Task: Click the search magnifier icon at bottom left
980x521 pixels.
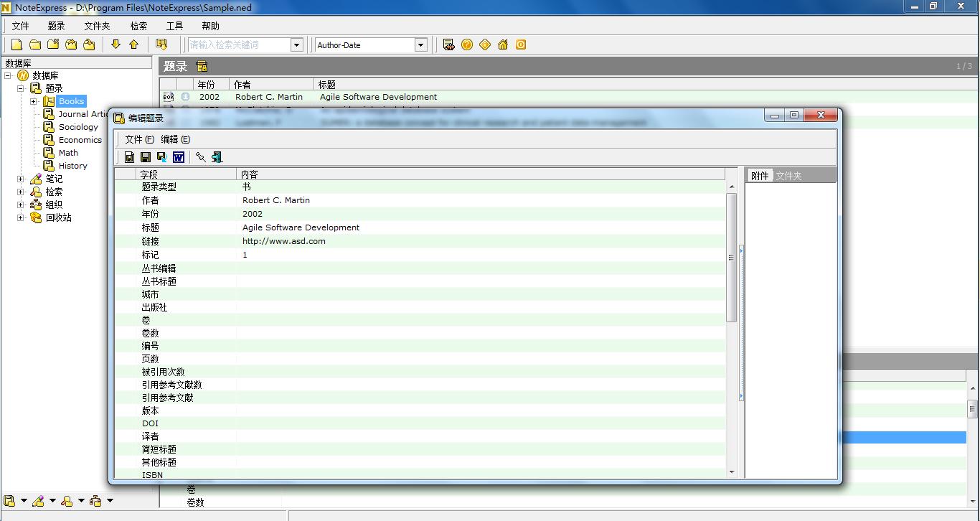Action: tap(67, 501)
